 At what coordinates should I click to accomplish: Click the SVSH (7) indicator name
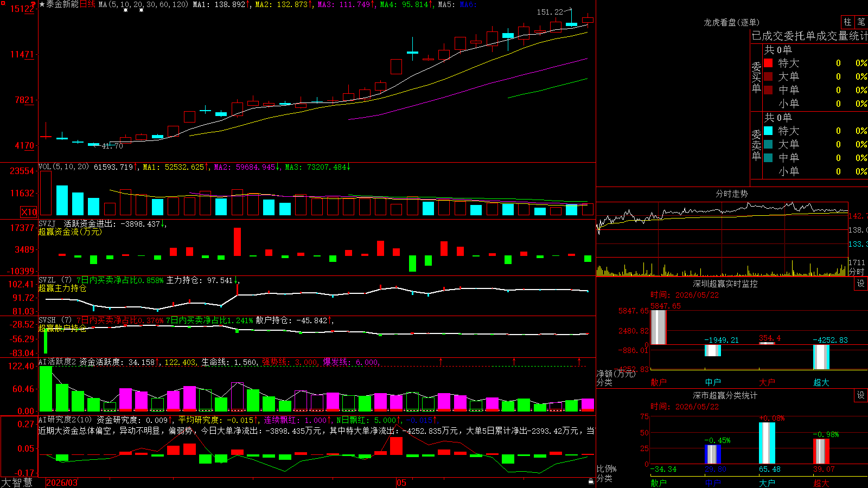click(x=55, y=320)
